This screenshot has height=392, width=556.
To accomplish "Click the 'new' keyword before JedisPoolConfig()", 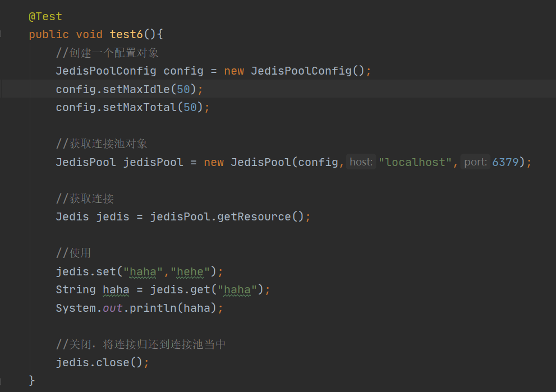I will pos(234,71).
